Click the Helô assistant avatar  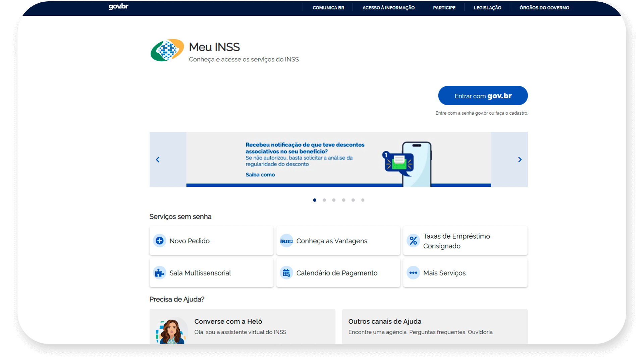pyautogui.click(x=172, y=331)
